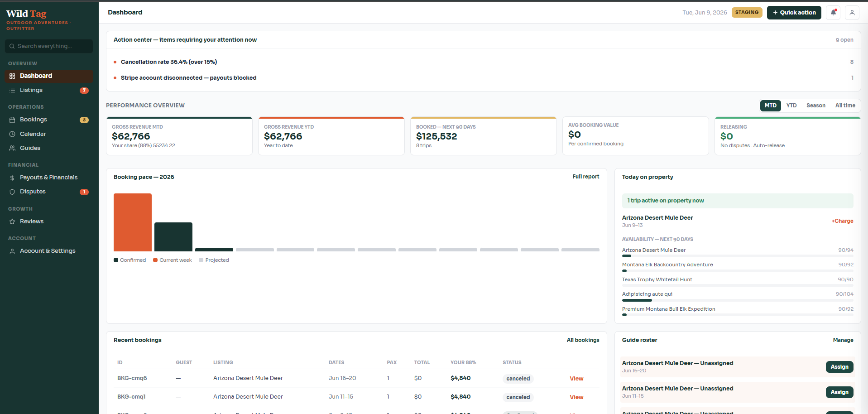Image resolution: width=868 pixels, height=414 pixels.
Task: Switch performance range to YTD
Action: pos(791,106)
